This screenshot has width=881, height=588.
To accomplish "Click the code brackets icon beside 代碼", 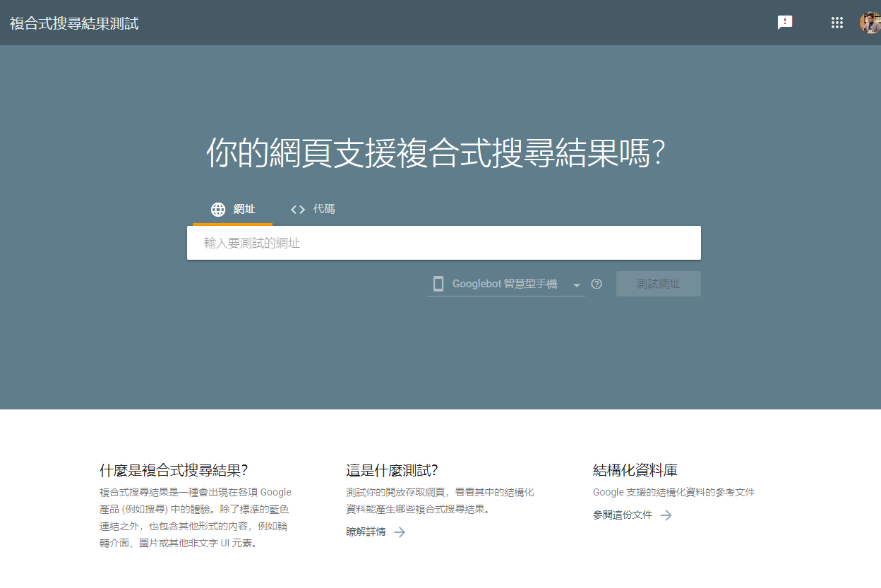I will coord(298,210).
